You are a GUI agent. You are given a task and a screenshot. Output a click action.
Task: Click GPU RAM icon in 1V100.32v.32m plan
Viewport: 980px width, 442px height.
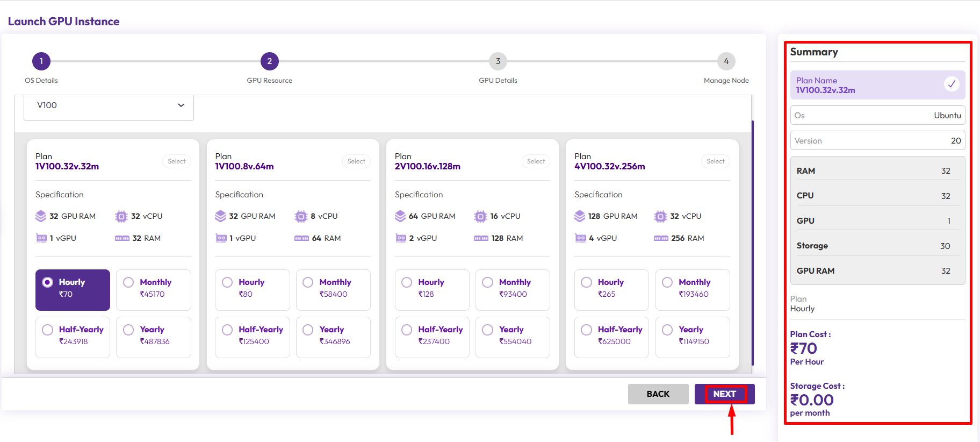tap(41, 216)
